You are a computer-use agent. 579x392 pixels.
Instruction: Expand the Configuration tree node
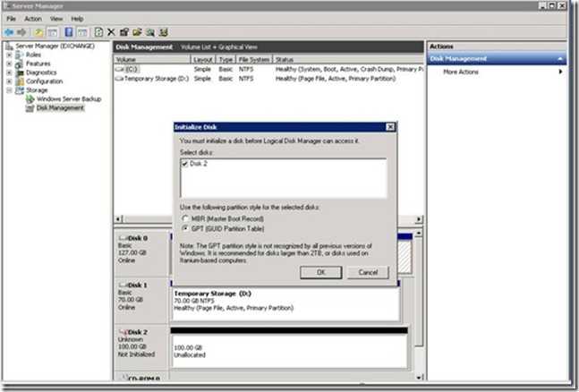point(10,81)
